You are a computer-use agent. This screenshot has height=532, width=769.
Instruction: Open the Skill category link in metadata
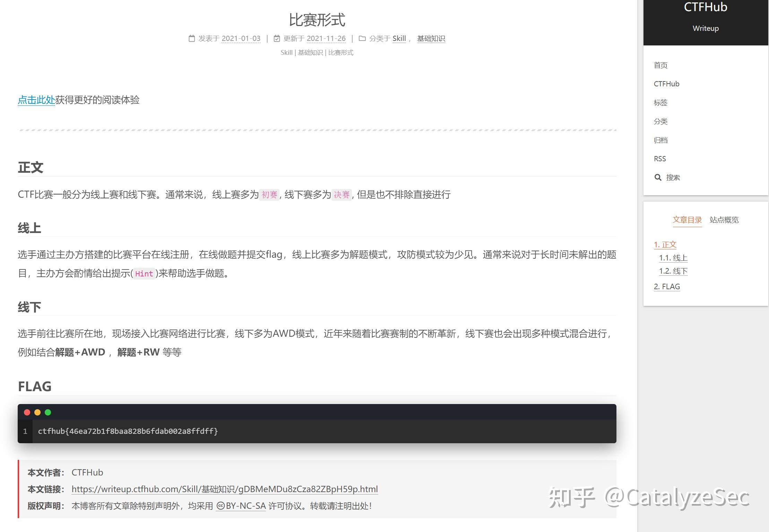[x=399, y=38]
